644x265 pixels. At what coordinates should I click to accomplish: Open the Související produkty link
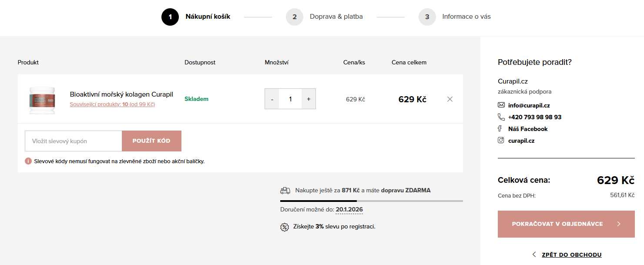pos(112,104)
